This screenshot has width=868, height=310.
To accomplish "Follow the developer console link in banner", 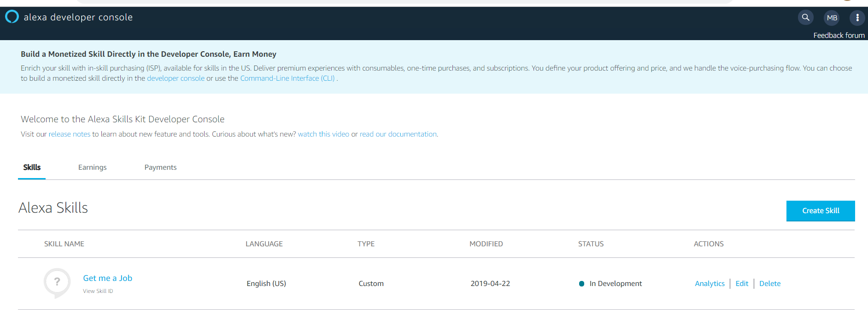I will pyautogui.click(x=176, y=78).
